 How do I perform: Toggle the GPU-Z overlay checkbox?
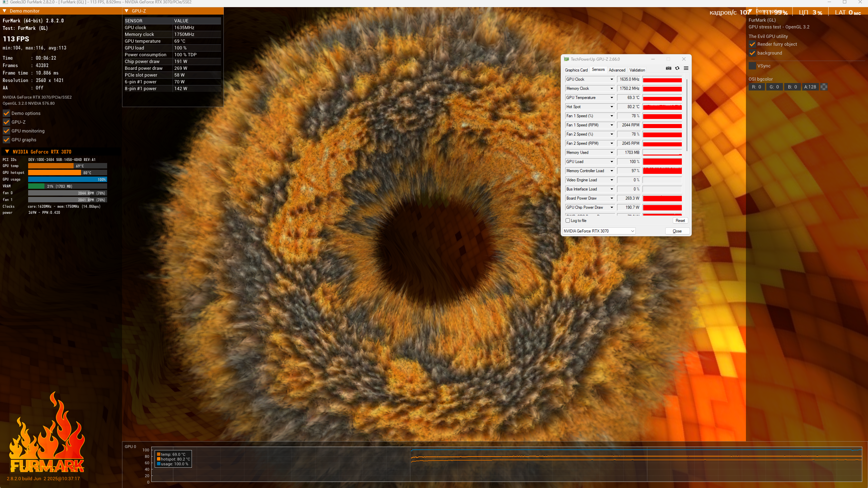6,122
